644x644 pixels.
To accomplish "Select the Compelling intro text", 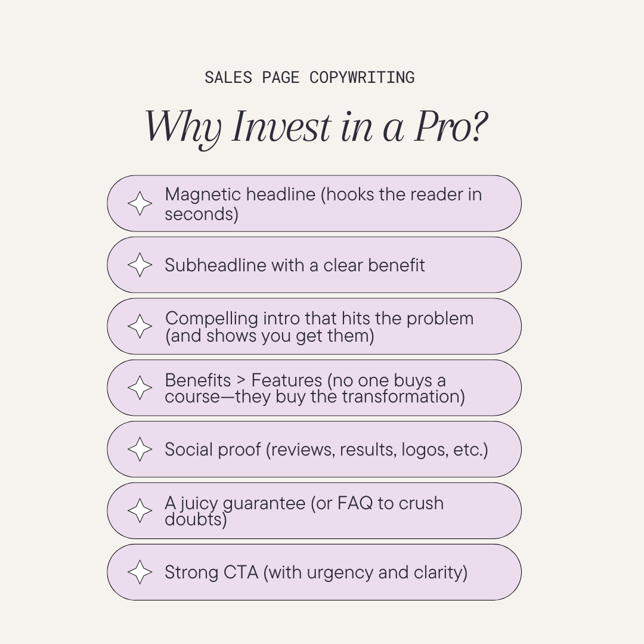I will click(319, 327).
